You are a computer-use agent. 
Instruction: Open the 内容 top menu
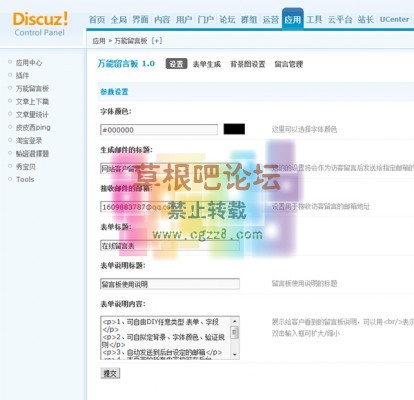pyautogui.click(x=162, y=20)
